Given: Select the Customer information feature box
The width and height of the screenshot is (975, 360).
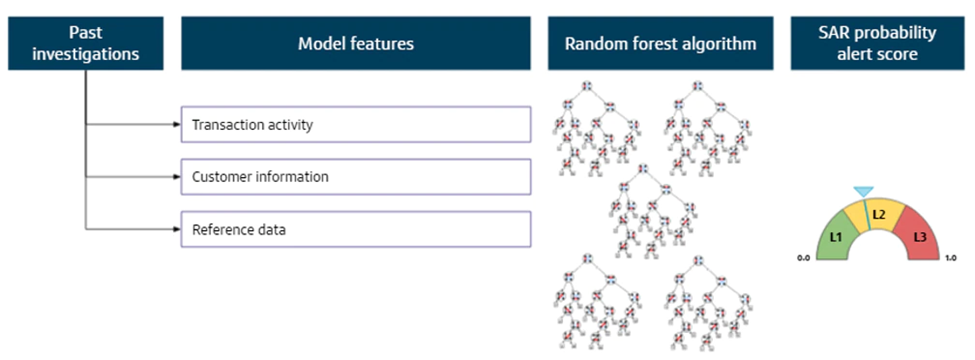Looking at the screenshot, I should [x=356, y=177].
